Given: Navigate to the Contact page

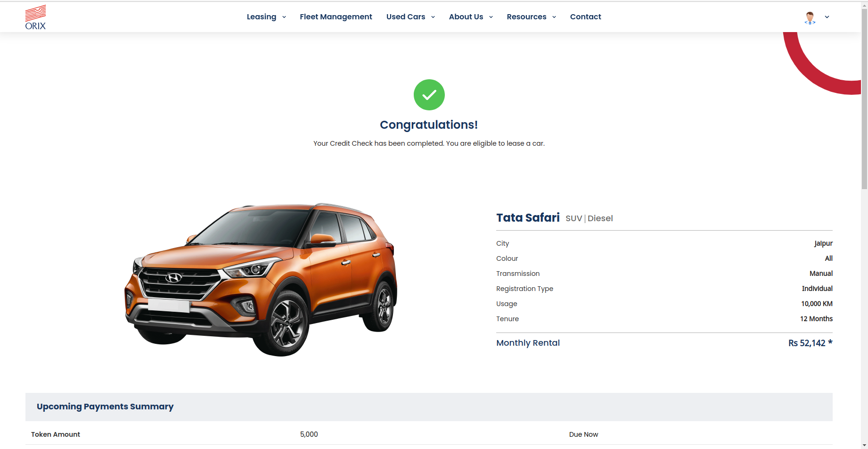Looking at the screenshot, I should 586,17.
